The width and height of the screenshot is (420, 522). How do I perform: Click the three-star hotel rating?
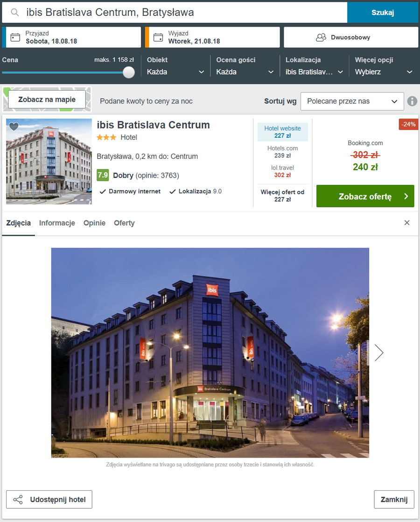(106, 137)
